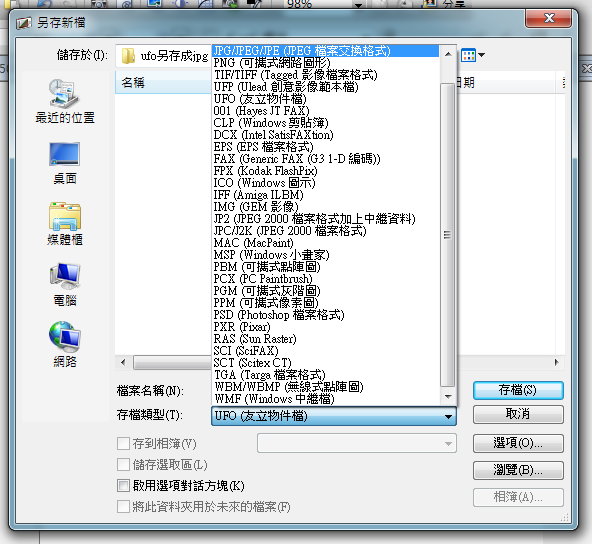The width and height of the screenshot is (592, 544).
Task: Select 001 (Hayes JT FAX) format
Action: (x=325, y=111)
